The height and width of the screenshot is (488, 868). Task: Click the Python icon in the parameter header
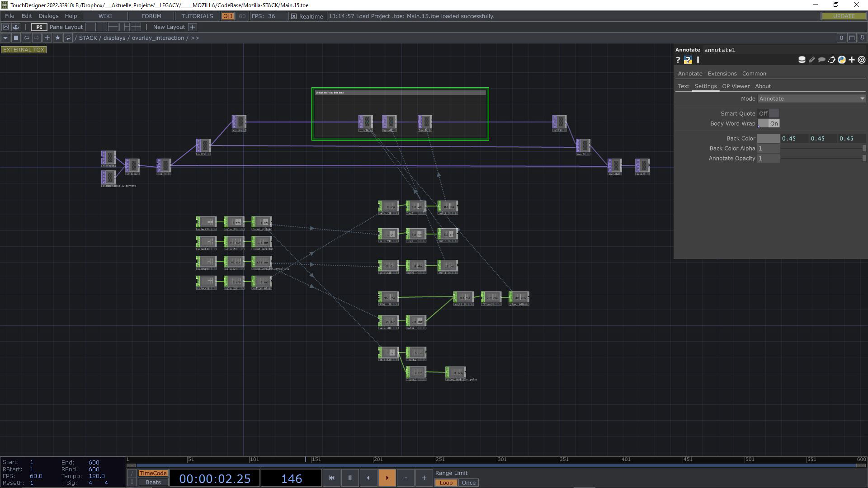(842, 60)
